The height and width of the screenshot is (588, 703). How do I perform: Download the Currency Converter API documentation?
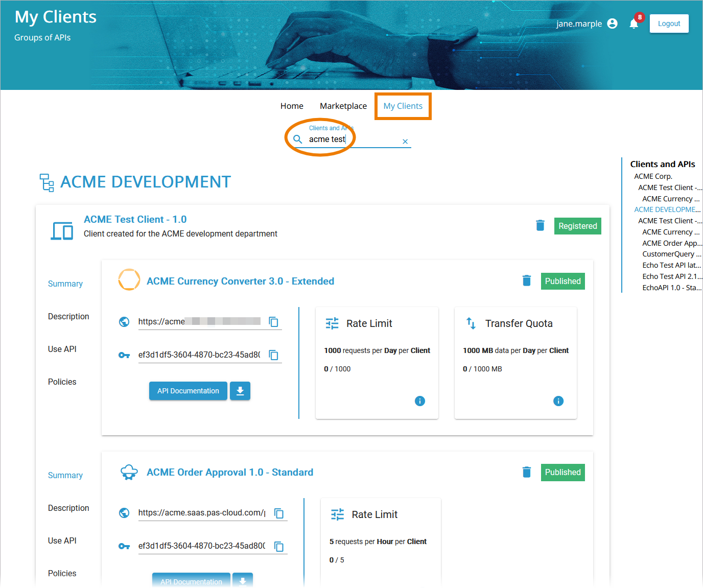pos(240,391)
